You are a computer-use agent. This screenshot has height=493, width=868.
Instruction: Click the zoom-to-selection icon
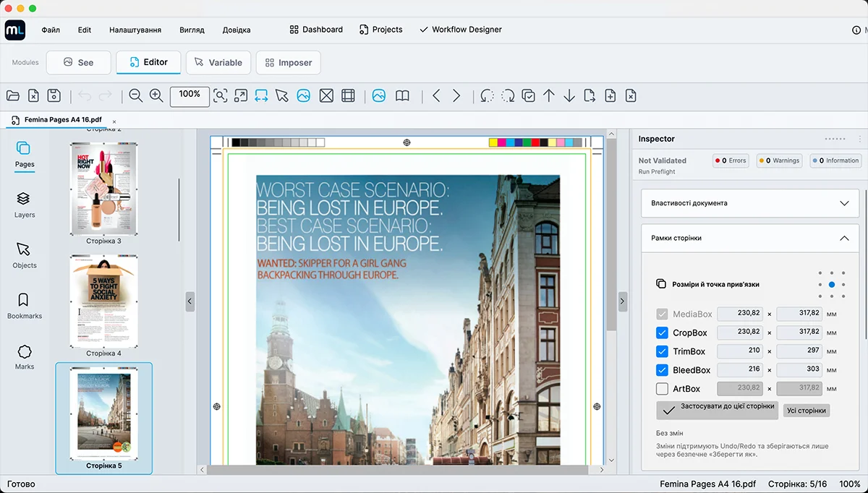click(x=221, y=95)
